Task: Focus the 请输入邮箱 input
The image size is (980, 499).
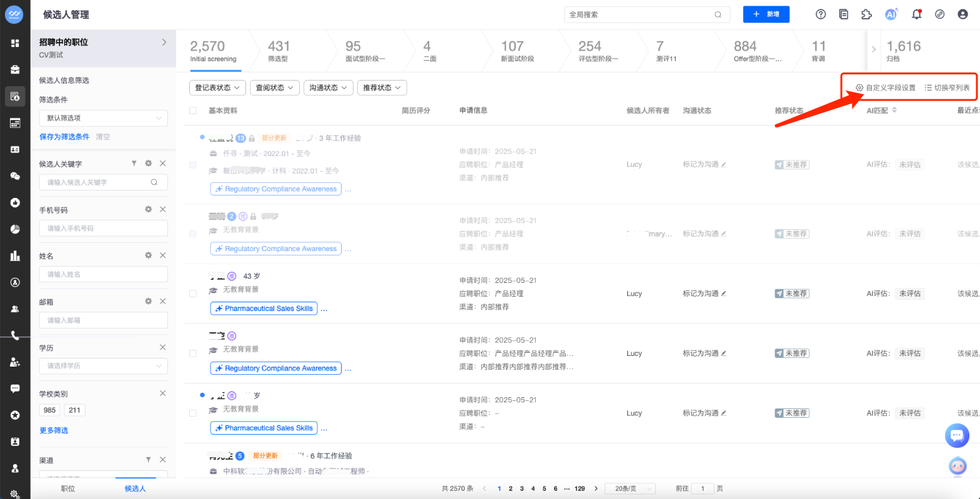Action: (x=104, y=320)
